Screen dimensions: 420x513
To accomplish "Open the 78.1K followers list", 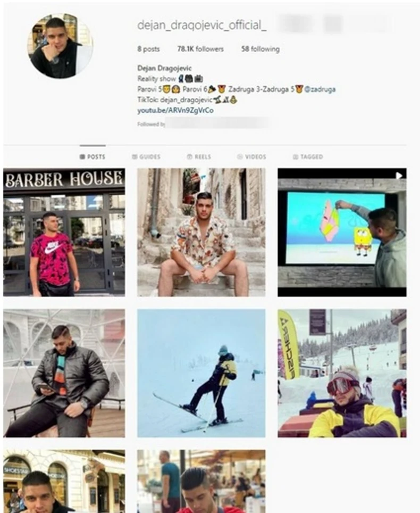I will pos(200,49).
